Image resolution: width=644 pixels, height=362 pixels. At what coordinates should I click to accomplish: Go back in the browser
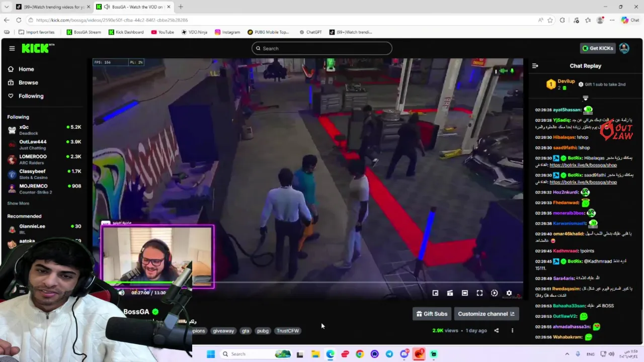click(x=6, y=20)
